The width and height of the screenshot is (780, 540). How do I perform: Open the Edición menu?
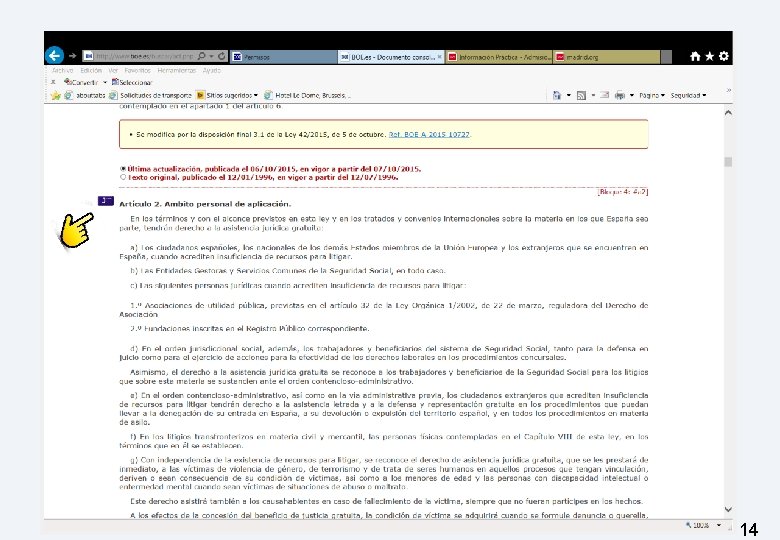[x=91, y=71]
